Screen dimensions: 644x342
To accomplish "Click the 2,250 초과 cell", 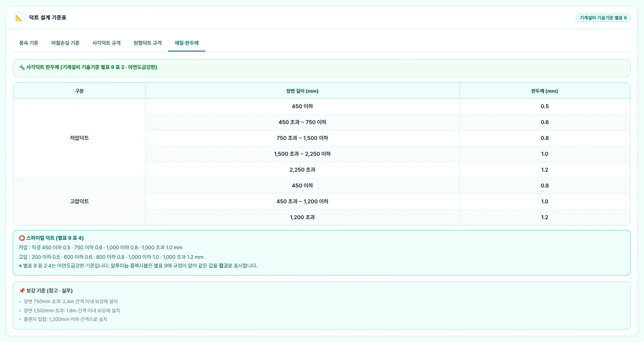I will (302, 170).
